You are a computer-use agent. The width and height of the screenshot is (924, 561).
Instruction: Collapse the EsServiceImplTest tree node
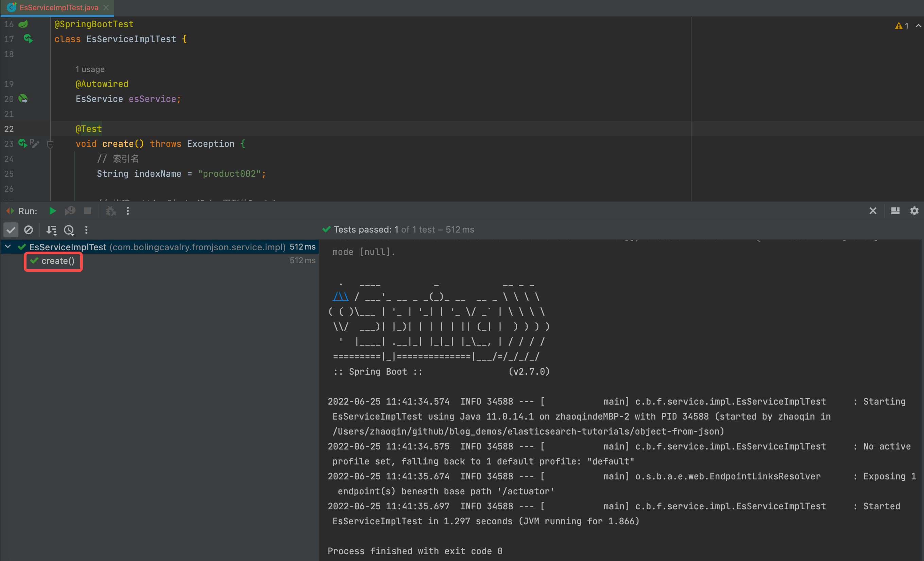(8, 247)
